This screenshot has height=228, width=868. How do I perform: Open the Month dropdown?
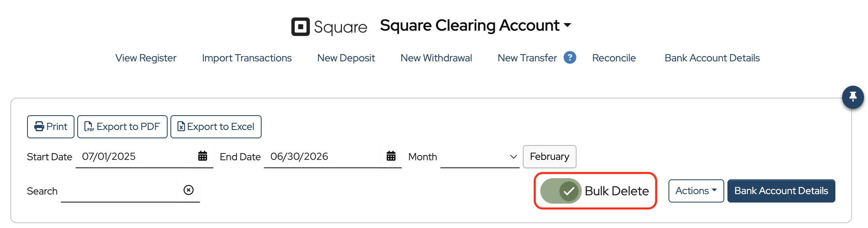click(479, 157)
